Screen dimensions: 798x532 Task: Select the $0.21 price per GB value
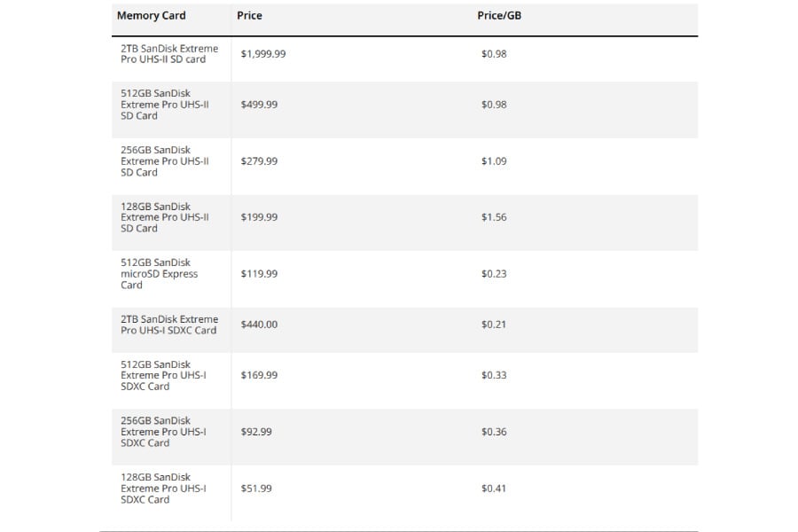point(494,325)
